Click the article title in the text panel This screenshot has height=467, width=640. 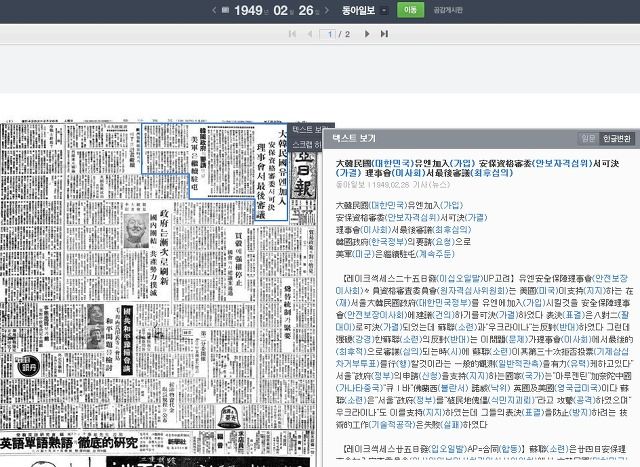[x=477, y=168]
